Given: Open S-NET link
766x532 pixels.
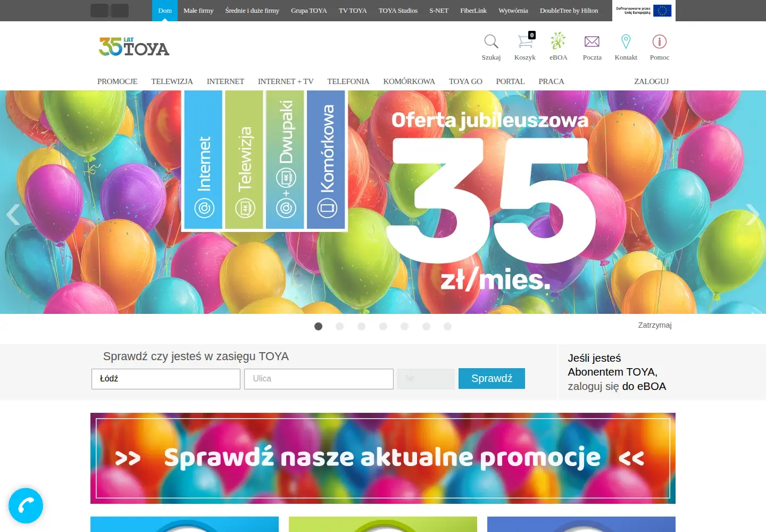Looking at the screenshot, I should [439, 11].
